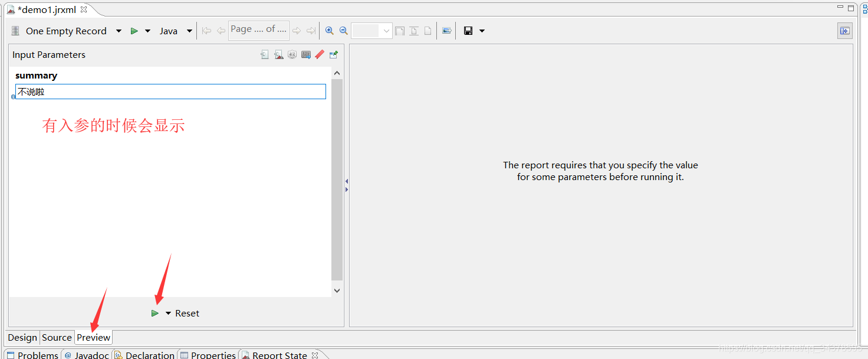Zoom in on the report preview
Screen dimensions: 868x359
(330, 31)
